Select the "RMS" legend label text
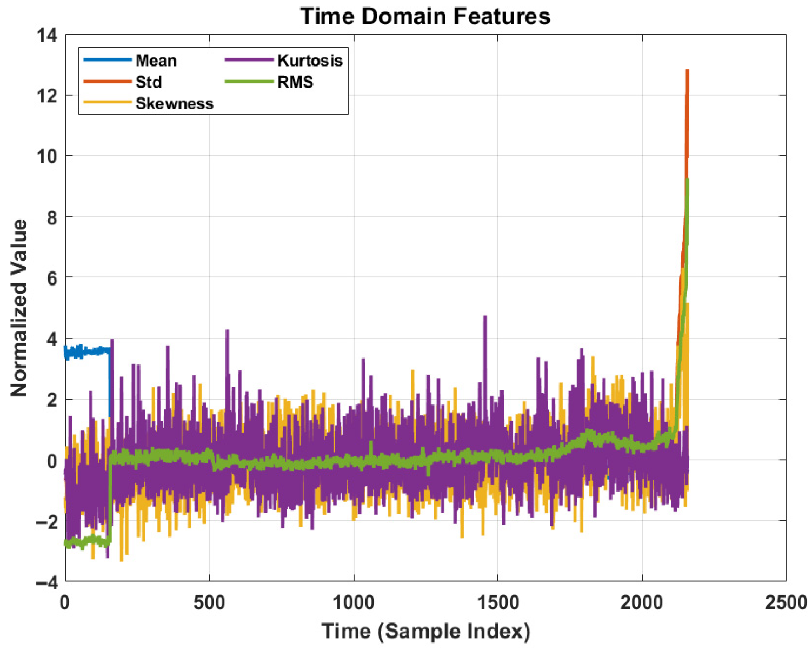 (295, 82)
